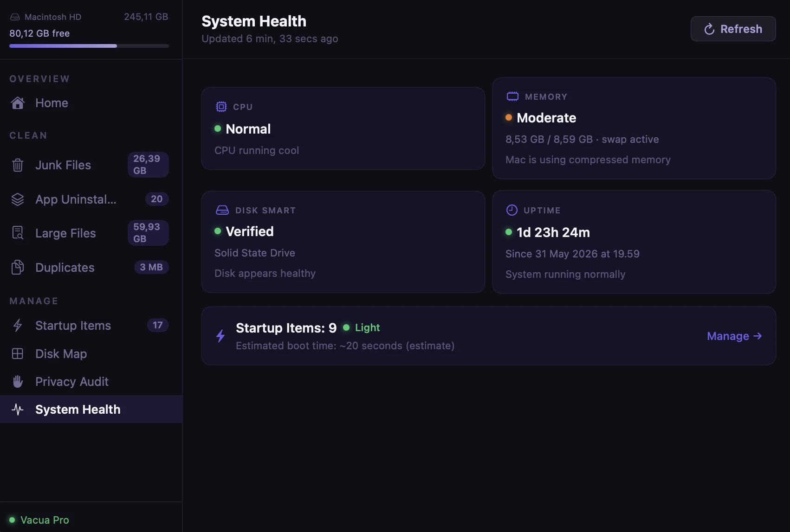Click the Duplicates pages icon

click(18, 267)
